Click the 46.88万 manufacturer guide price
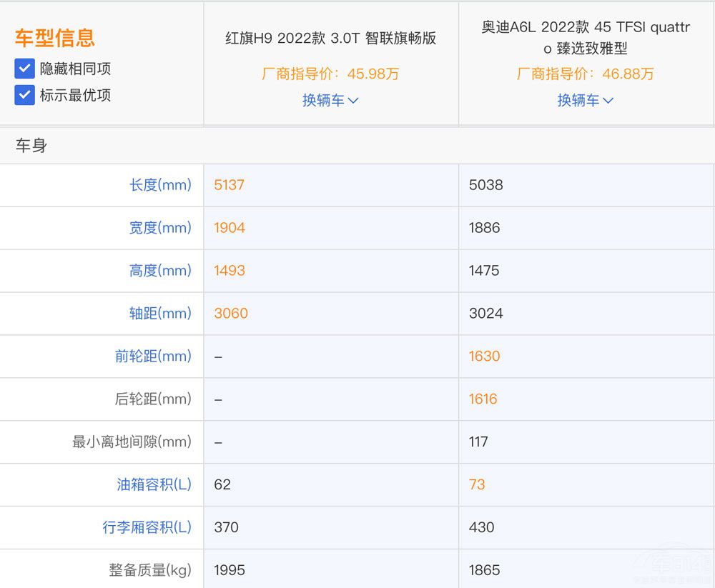This screenshot has width=715, height=588. (x=628, y=74)
